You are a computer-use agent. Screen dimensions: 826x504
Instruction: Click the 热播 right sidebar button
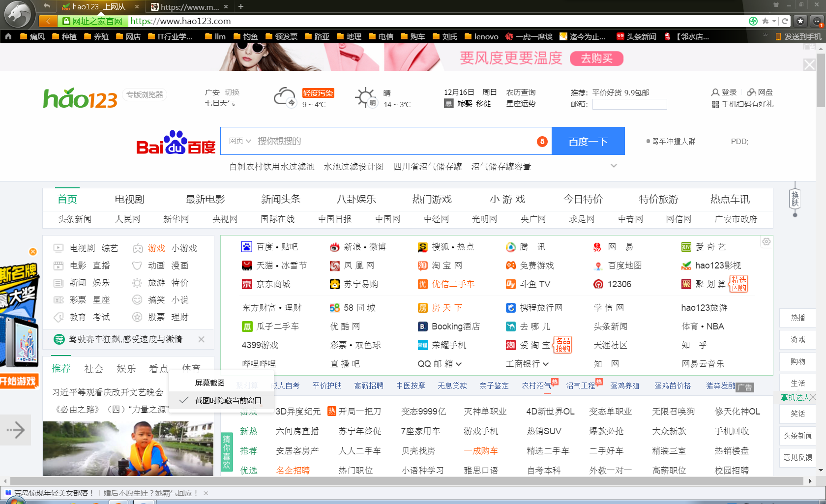point(797,318)
